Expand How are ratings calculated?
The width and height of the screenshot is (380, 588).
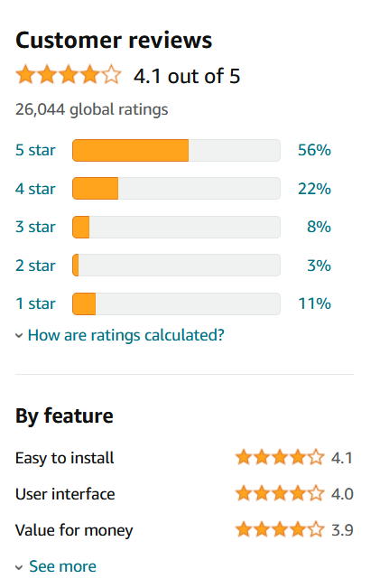click(x=126, y=335)
